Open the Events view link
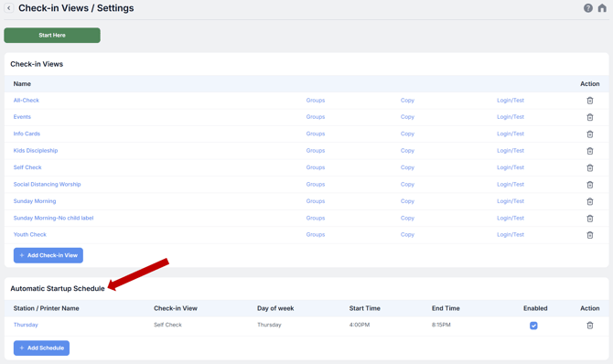Screen dimensions: 613x364 [22, 116]
